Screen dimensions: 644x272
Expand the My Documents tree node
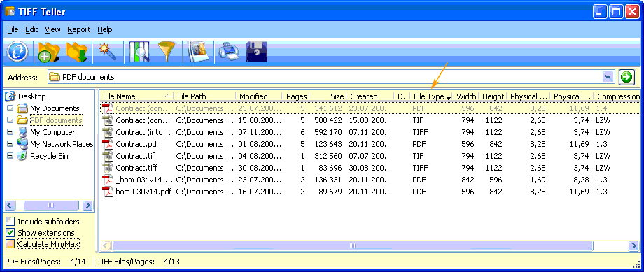pos(10,108)
